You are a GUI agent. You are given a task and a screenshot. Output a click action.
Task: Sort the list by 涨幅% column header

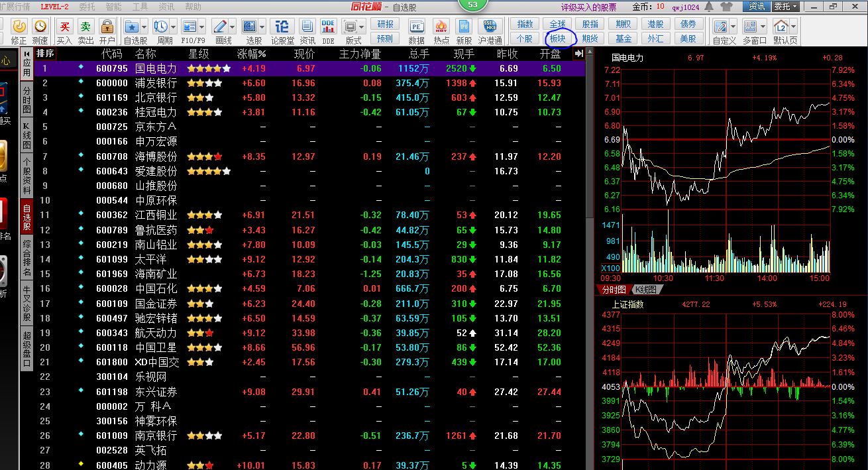click(251, 54)
